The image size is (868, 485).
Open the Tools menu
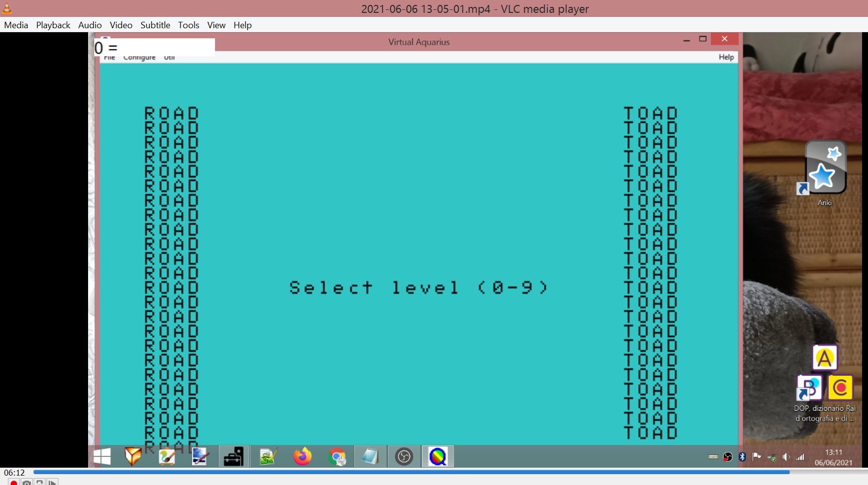coord(189,25)
